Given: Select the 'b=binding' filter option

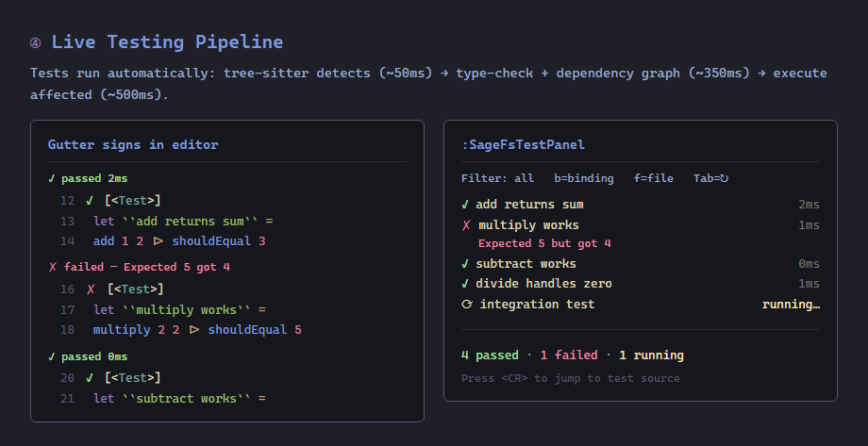Looking at the screenshot, I should pyautogui.click(x=584, y=178).
